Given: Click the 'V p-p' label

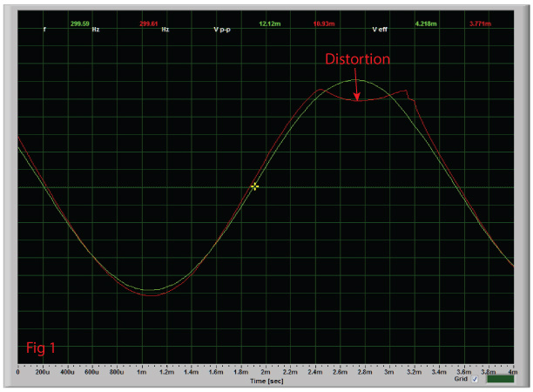Looking at the screenshot, I should [x=222, y=30].
